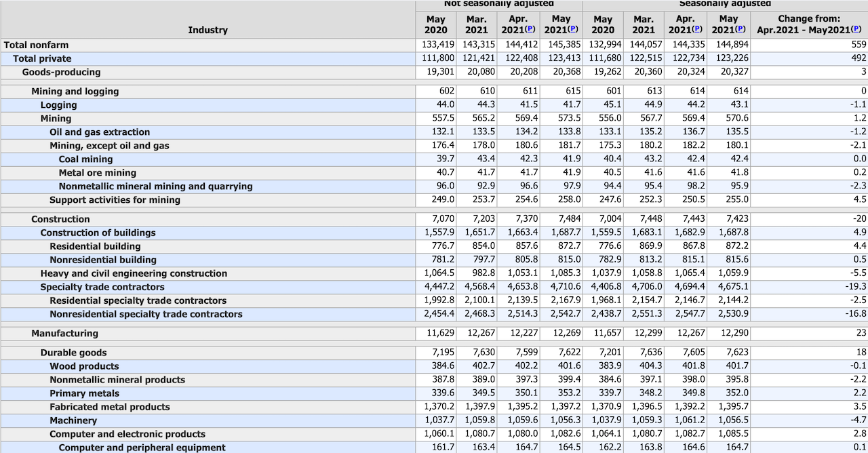Click Total nonfarm's change value 559
The height and width of the screenshot is (453, 868).
click(859, 45)
